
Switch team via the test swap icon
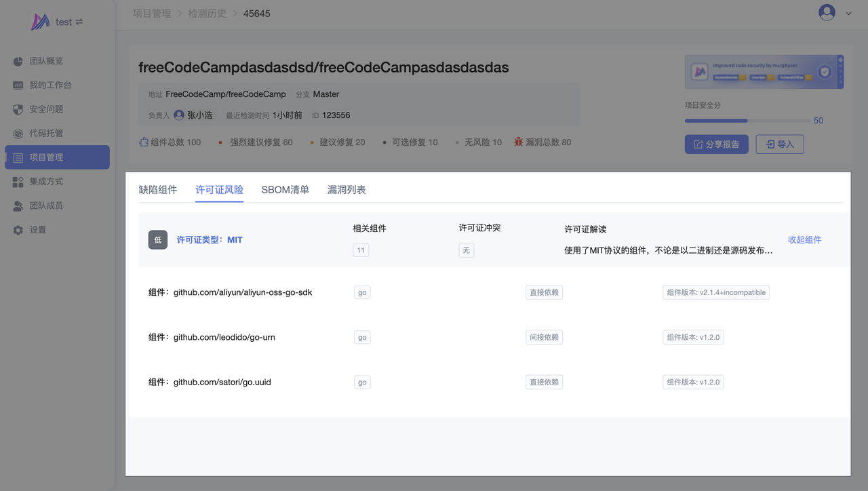[79, 22]
